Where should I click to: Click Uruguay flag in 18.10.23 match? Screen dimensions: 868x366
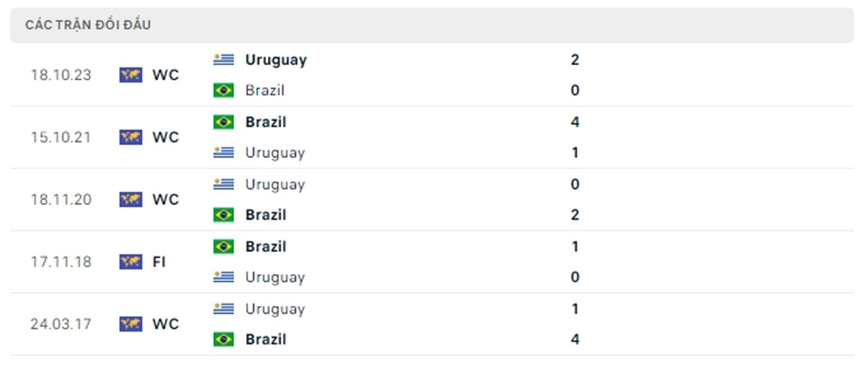(x=224, y=60)
